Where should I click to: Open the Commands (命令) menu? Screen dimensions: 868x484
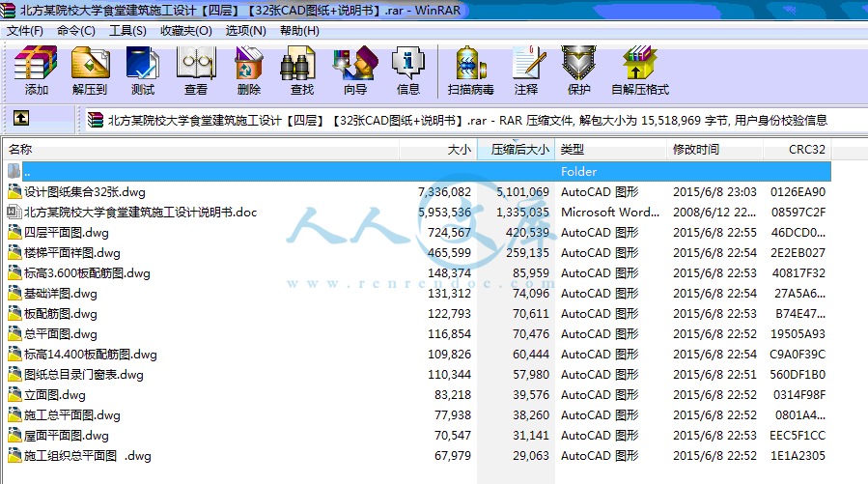(x=76, y=31)
